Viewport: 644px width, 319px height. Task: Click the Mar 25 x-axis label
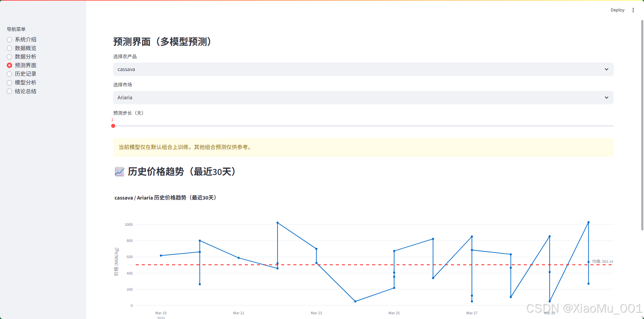coord(394,313)
